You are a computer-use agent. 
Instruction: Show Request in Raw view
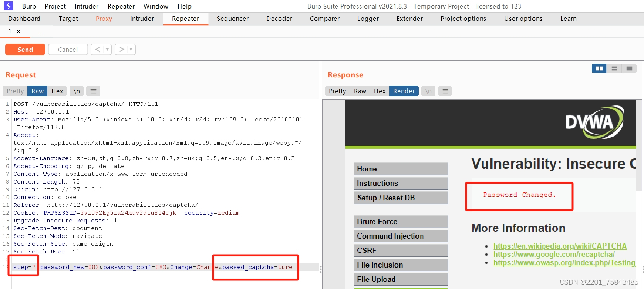(37, 91)
